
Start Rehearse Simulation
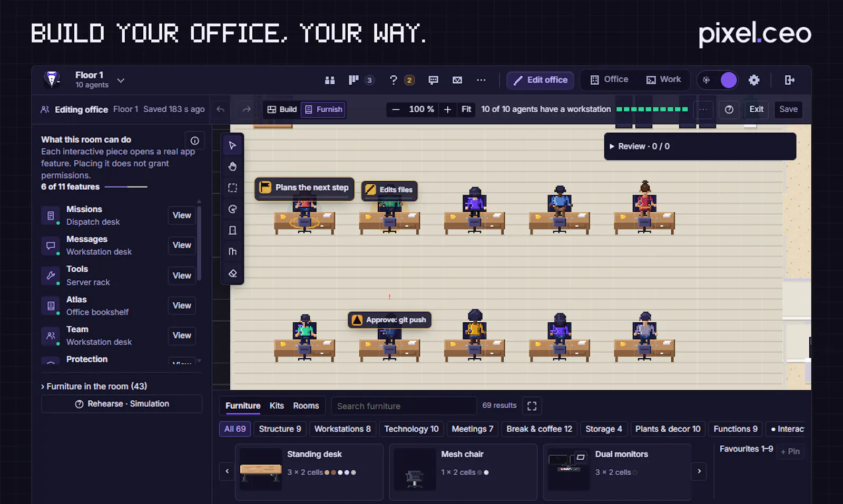tap(122, 404)
